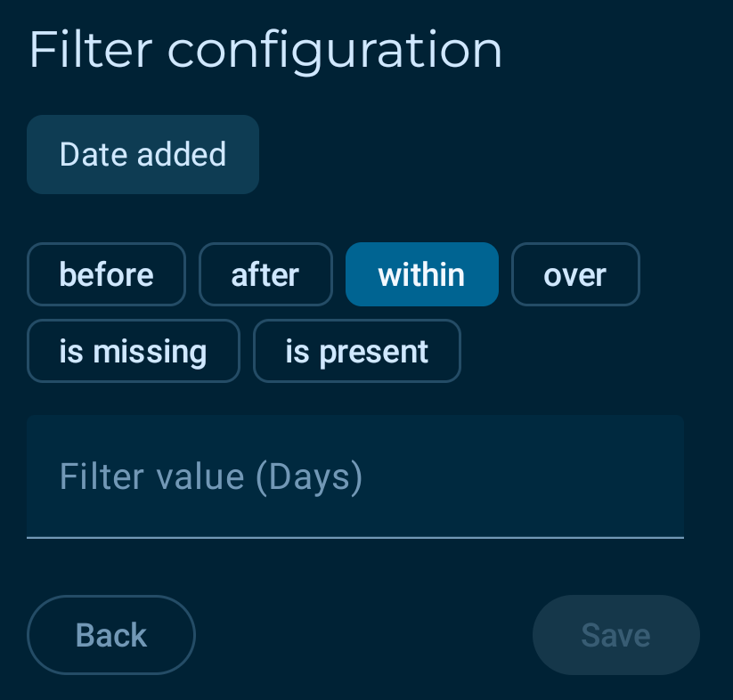Toggle the "within" operator chip
Image resolution: width=733 pixels, height=700 pixels.
[421, 274]
